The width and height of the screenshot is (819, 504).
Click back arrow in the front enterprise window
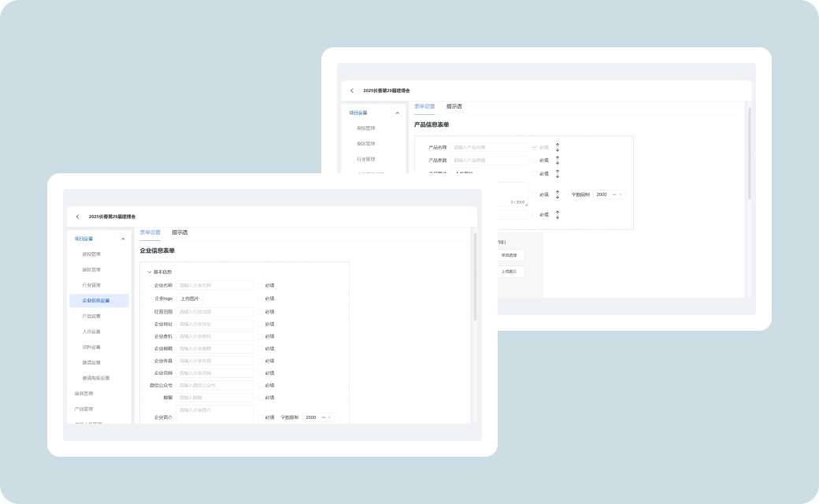pos(77,217)
